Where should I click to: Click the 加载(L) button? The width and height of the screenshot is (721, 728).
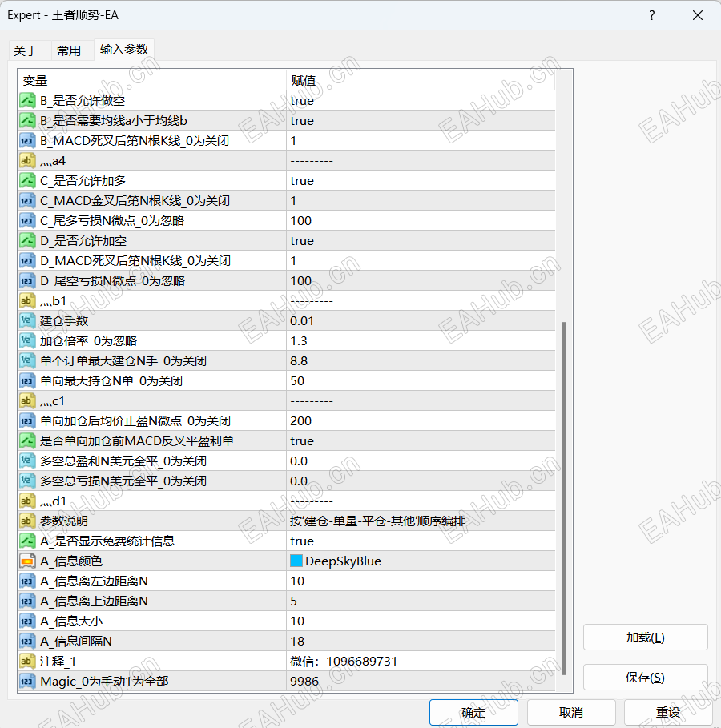(x=644, y=637)
